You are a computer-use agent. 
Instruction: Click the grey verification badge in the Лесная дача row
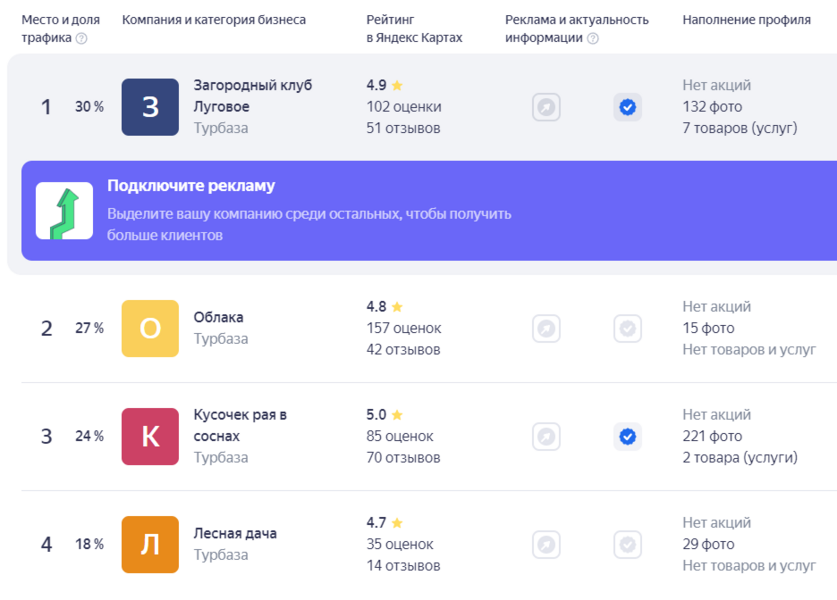coord(628,544)
